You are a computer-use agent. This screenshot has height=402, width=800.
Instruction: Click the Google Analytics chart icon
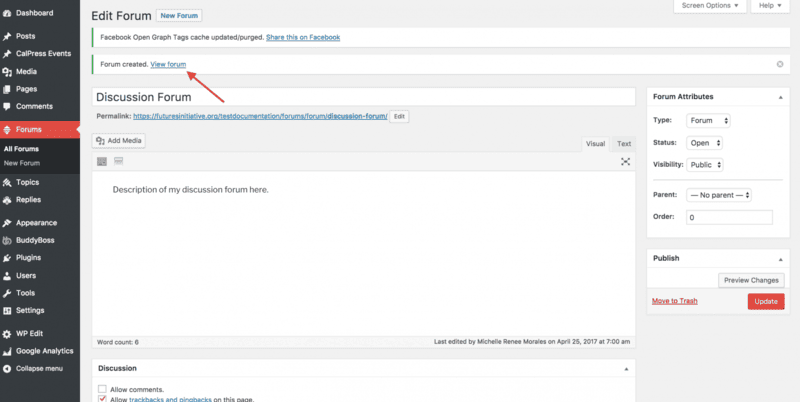click(7, 351)
